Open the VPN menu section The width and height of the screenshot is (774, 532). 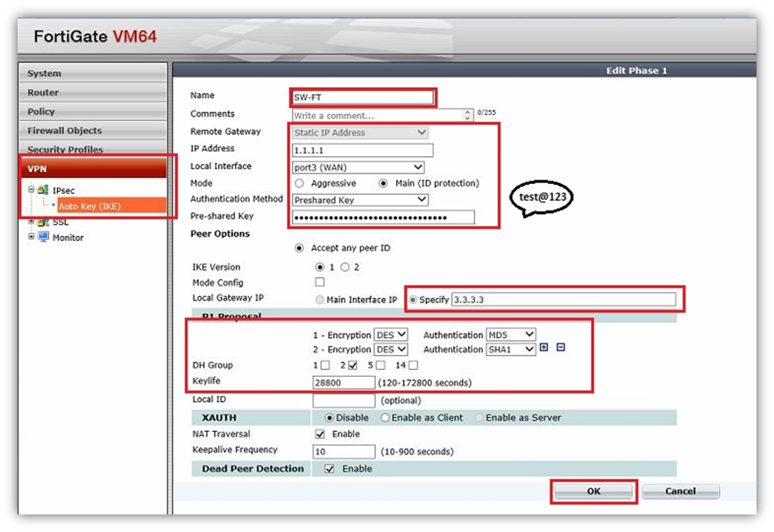coord(93,168)
